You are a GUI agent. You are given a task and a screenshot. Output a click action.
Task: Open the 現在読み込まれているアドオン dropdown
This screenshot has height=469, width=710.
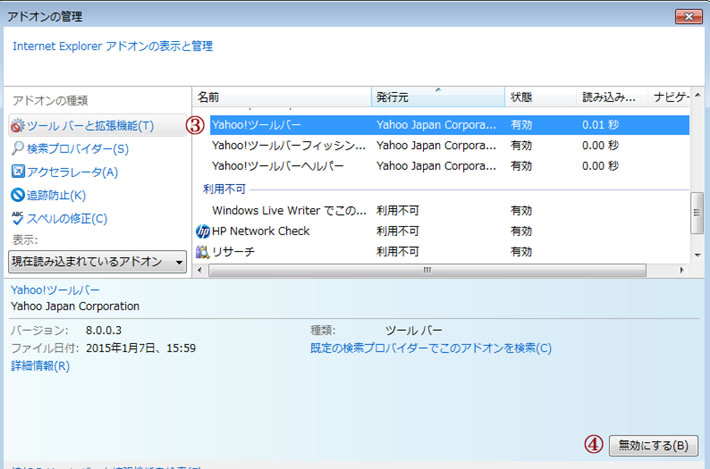coord(97,262)
